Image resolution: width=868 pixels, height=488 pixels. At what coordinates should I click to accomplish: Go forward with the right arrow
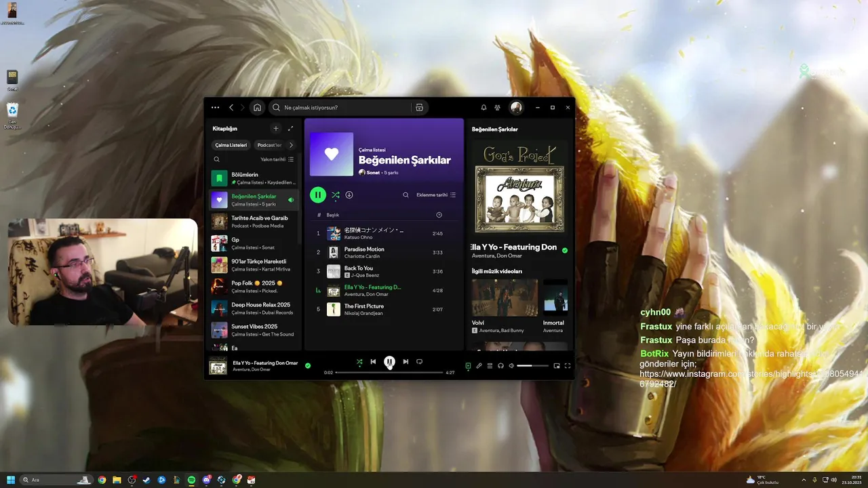(242, 107)
